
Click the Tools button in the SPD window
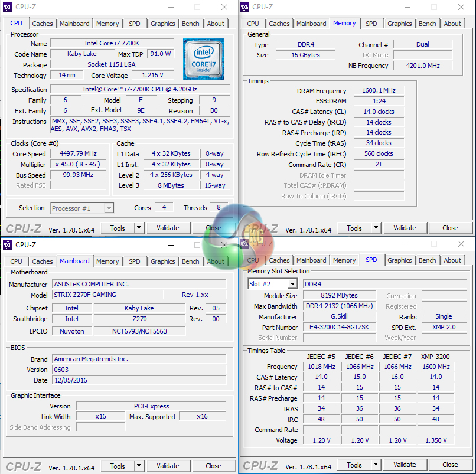[x=354, y=465]
